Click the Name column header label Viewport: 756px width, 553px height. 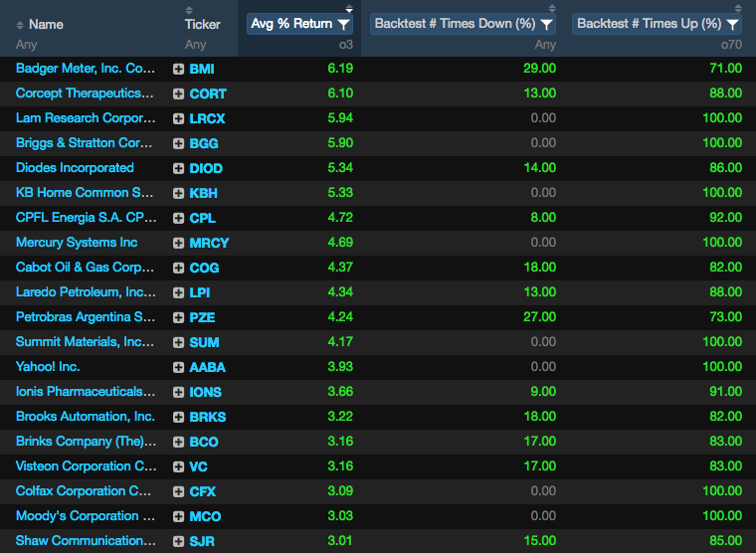point(46,25)
